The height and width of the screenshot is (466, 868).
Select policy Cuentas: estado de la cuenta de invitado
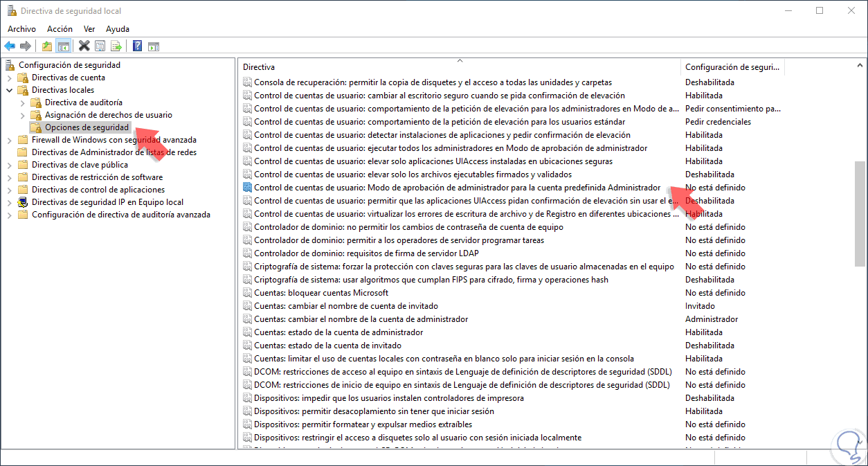(x=327, y=346)
